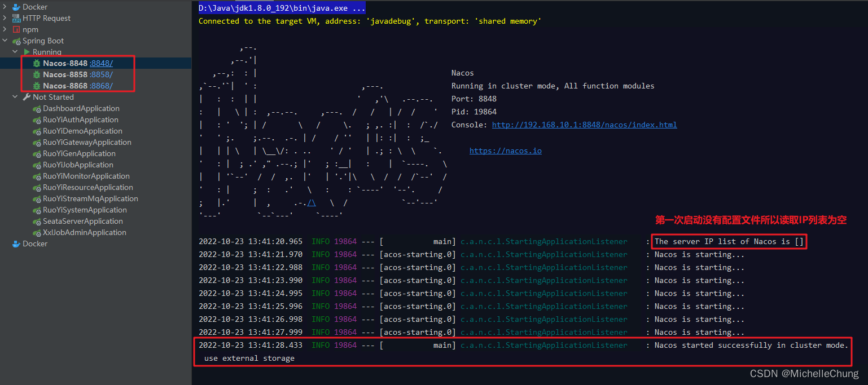868x385 pixels.
Task: Click the npm red square icon
Action: 16,29
